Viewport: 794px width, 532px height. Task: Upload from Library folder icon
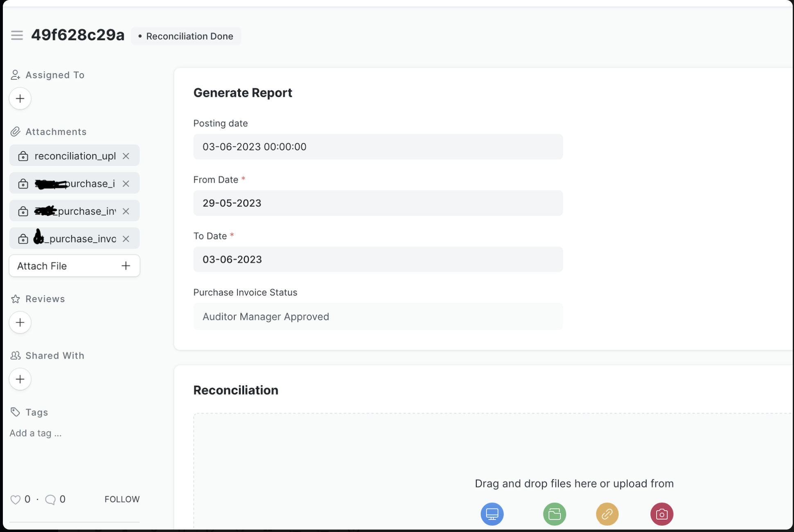pyautogui.click(x=554, y=514)
